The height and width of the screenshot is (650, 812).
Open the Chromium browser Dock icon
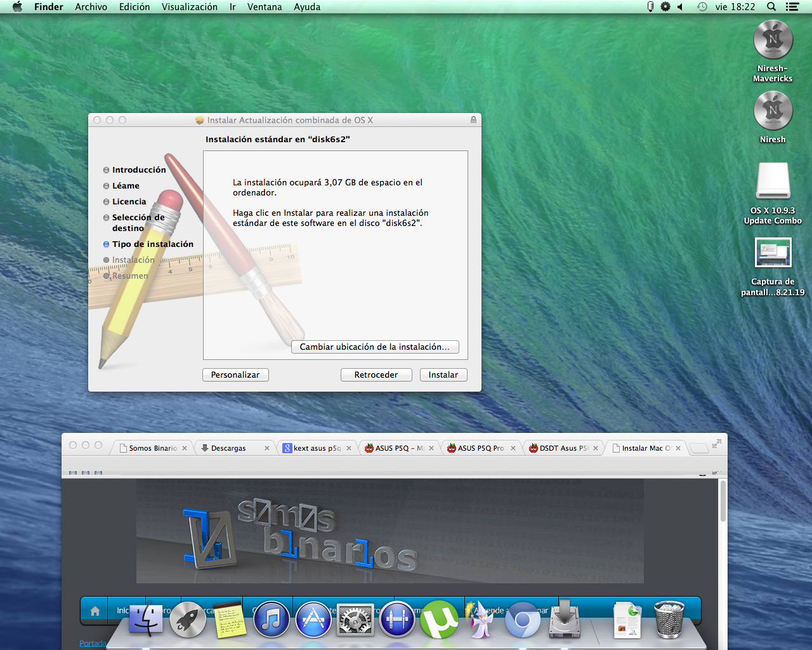[x=523, y=620]
